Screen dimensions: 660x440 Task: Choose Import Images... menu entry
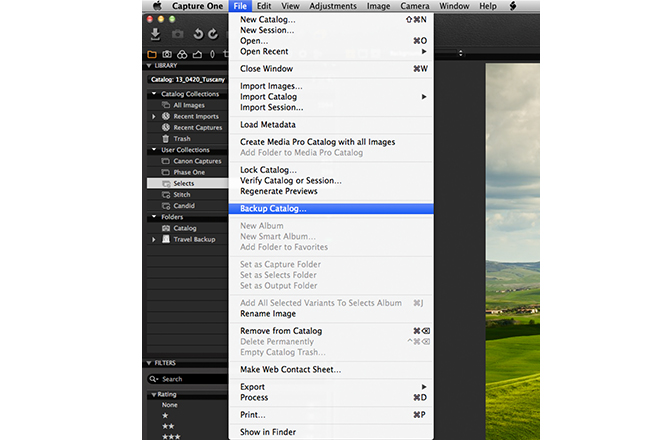[331, 86]
